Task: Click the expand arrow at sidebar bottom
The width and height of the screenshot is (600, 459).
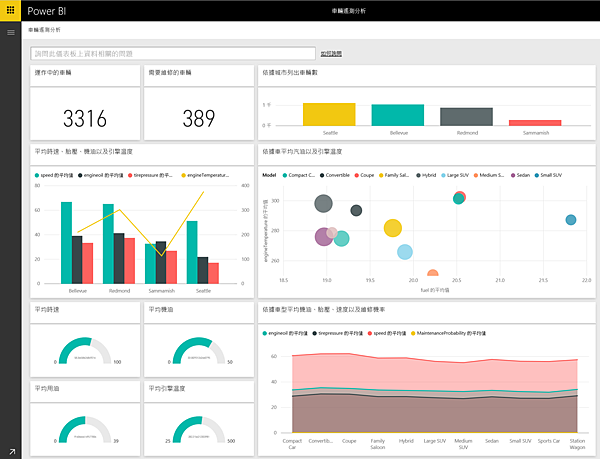Action: click(x=11, y=452)
